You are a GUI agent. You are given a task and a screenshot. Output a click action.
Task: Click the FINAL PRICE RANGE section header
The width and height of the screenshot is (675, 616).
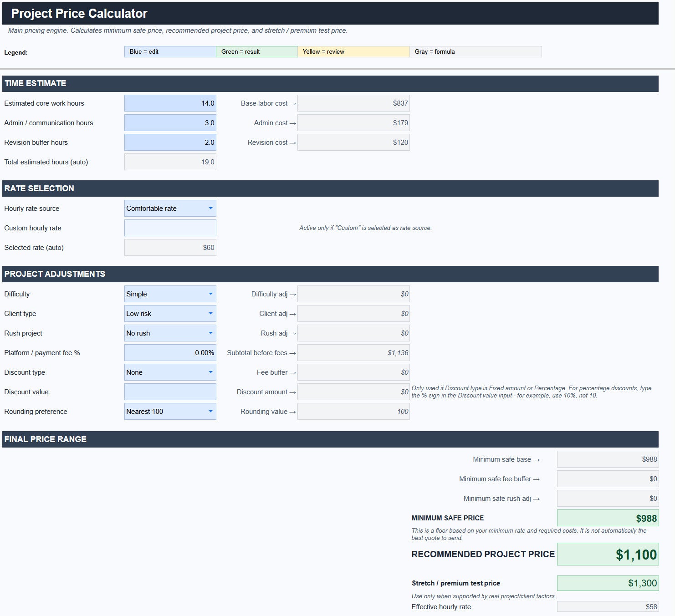(330, 439)
